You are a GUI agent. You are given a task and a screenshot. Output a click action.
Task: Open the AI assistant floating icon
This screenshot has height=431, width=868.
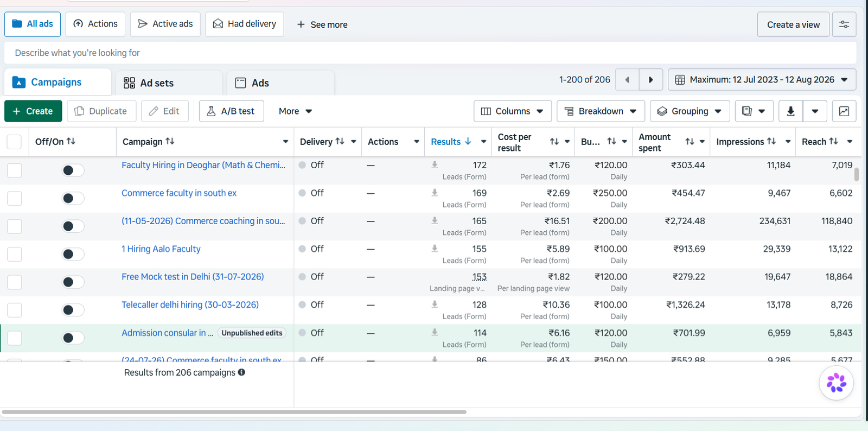(x=836, y=383)
